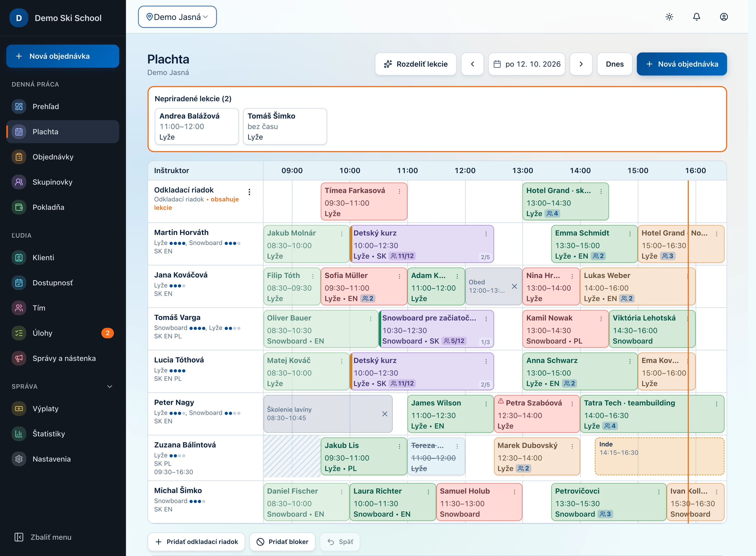756x556 pixels.
Task: Click the Správy a nástenka megaphone icon
Action: coord(19,358)
